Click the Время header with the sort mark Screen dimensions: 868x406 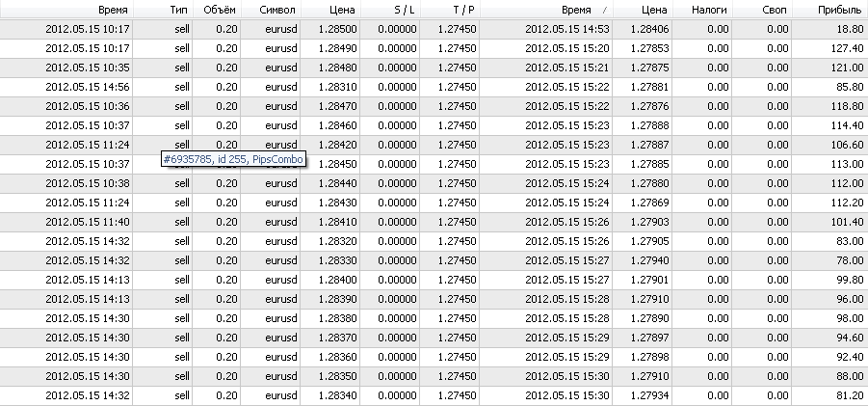546,10
